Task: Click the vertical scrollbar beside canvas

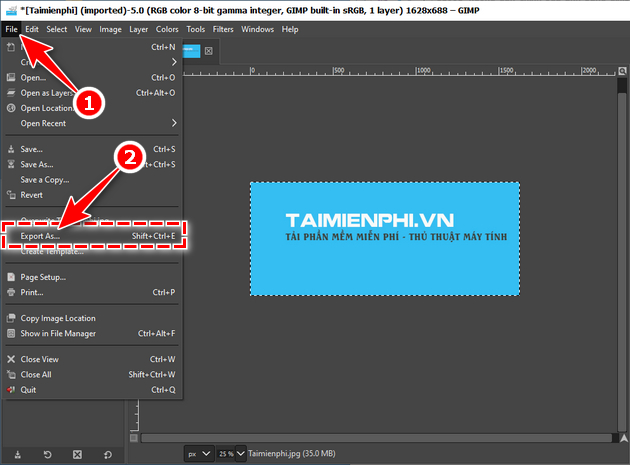Action: 622,260
